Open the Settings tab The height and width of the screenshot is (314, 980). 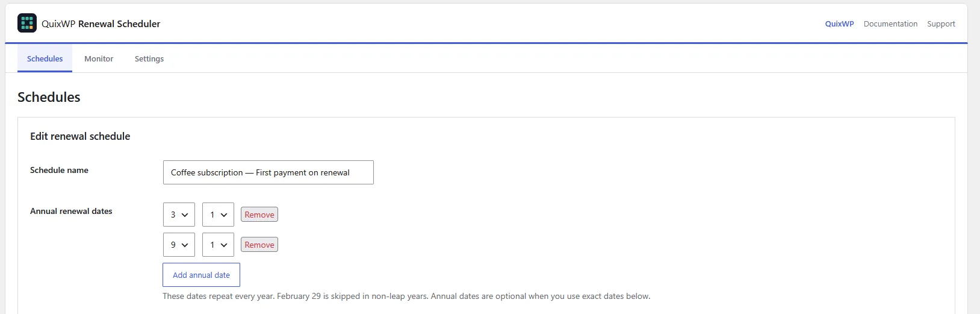149,58
